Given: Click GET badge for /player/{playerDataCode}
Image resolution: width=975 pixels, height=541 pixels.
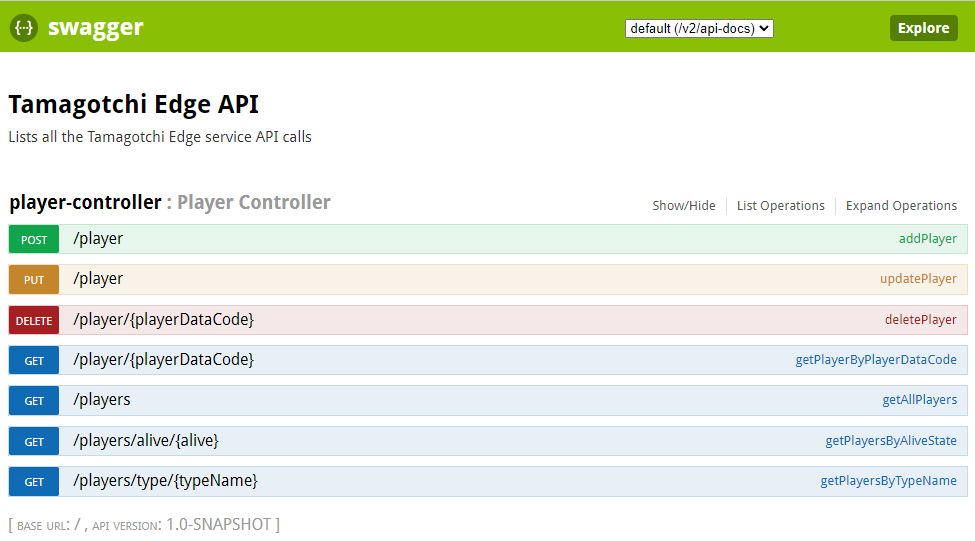Looking at the screenshot, I should [x=34, y=361].
